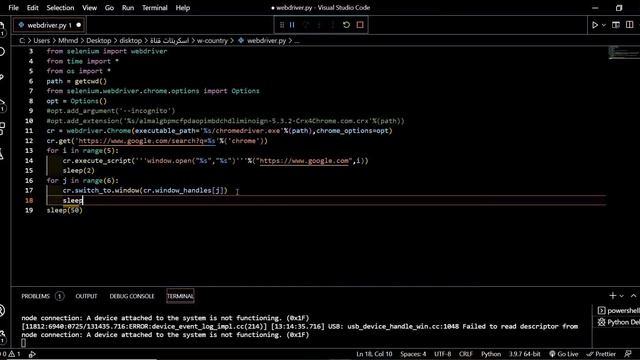Expand the breadcrumb ellipsis symbol
This screenshot has width=640, height=360.
click(x=297, y=40)
